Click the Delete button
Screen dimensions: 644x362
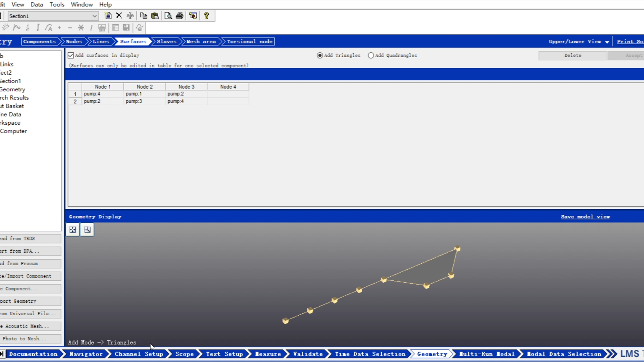573,56
